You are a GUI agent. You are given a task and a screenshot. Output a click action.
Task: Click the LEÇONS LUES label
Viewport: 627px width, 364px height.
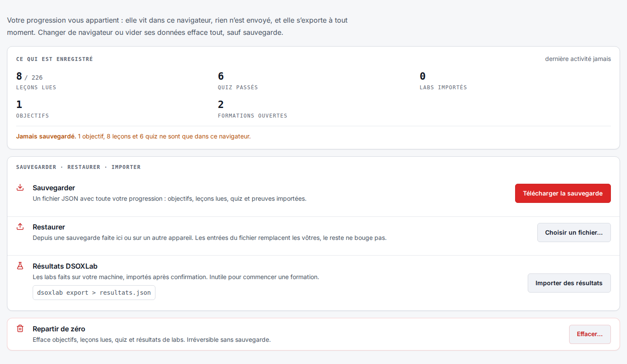click(36, 88)
